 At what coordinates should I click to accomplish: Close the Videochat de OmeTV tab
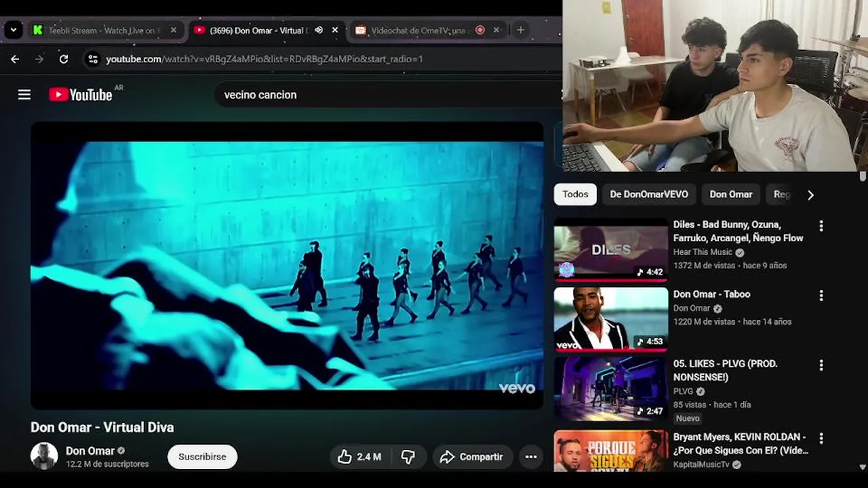(496, 30)
